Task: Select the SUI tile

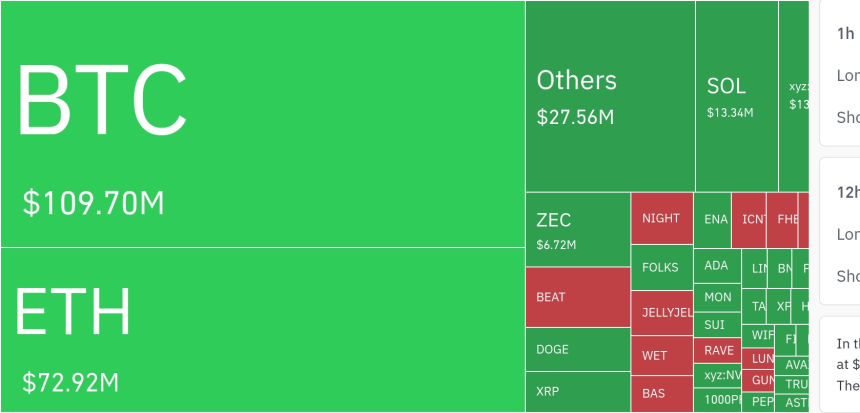Action: pos(717,325)
